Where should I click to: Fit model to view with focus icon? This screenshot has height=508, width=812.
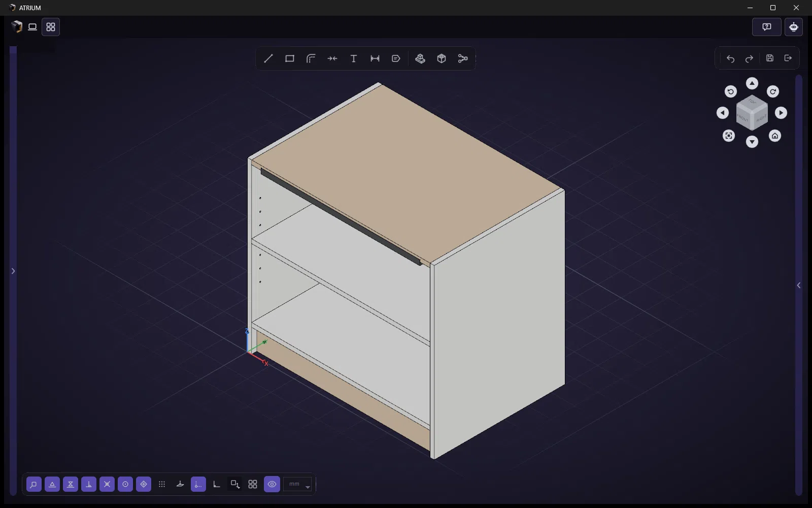[x=729, y=136]
